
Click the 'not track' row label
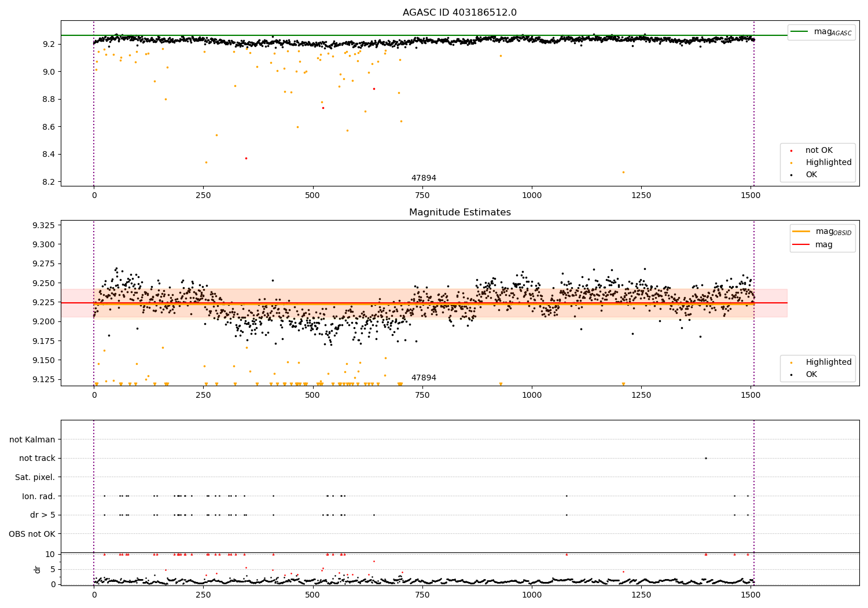click(x=37, y=458)
